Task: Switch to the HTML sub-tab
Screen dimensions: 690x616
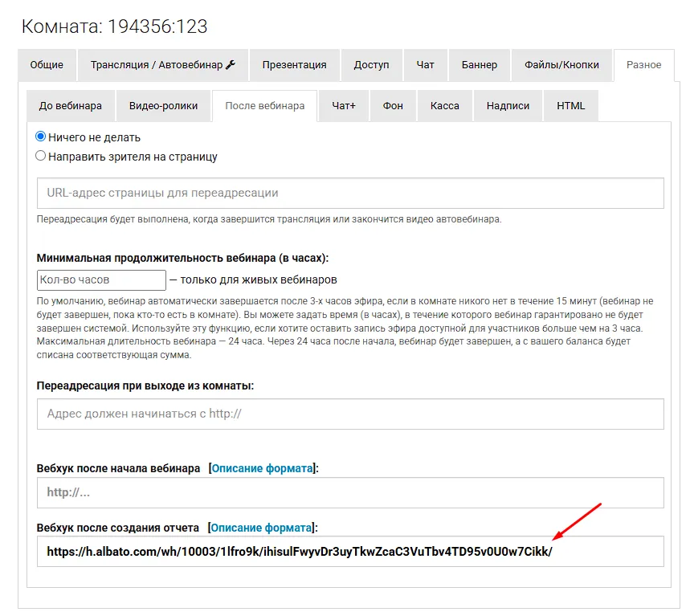Action: pyautogui.click(x=571, y=106)
